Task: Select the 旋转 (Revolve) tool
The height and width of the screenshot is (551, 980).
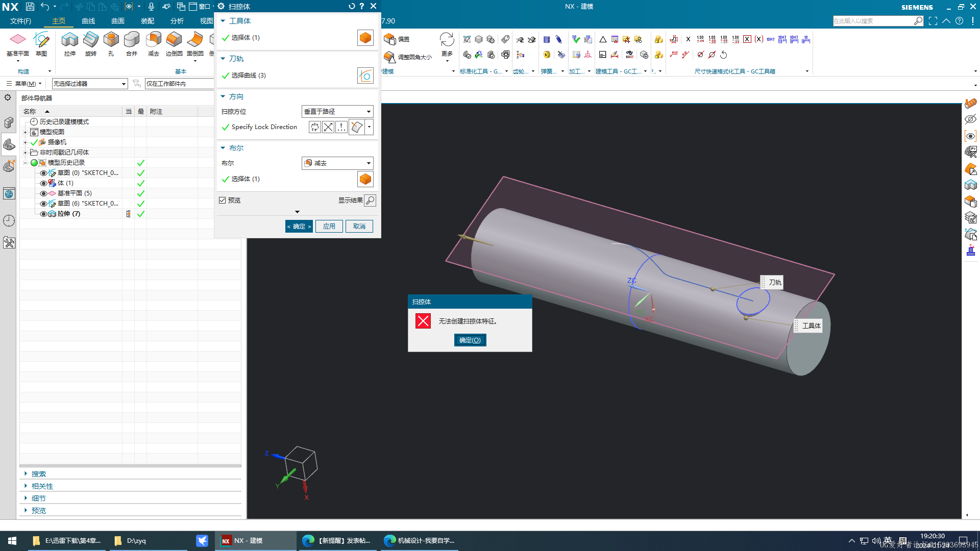Action: [x=91, y=40]
